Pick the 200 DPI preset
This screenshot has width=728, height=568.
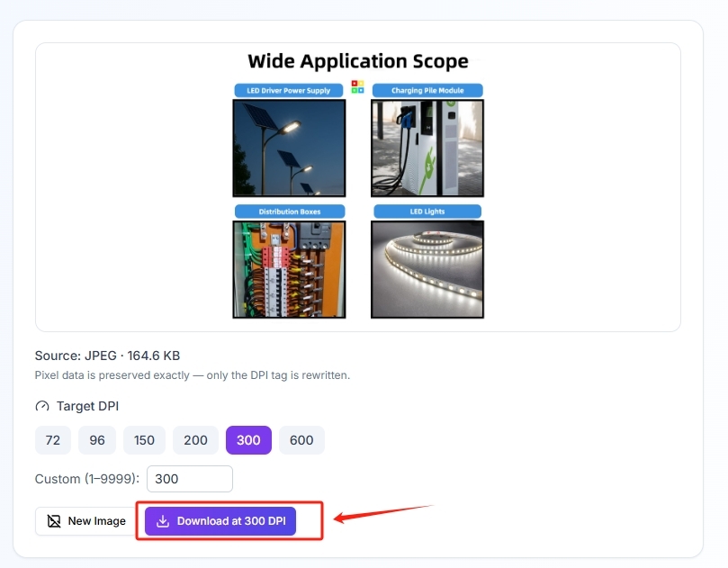point(195,440)
